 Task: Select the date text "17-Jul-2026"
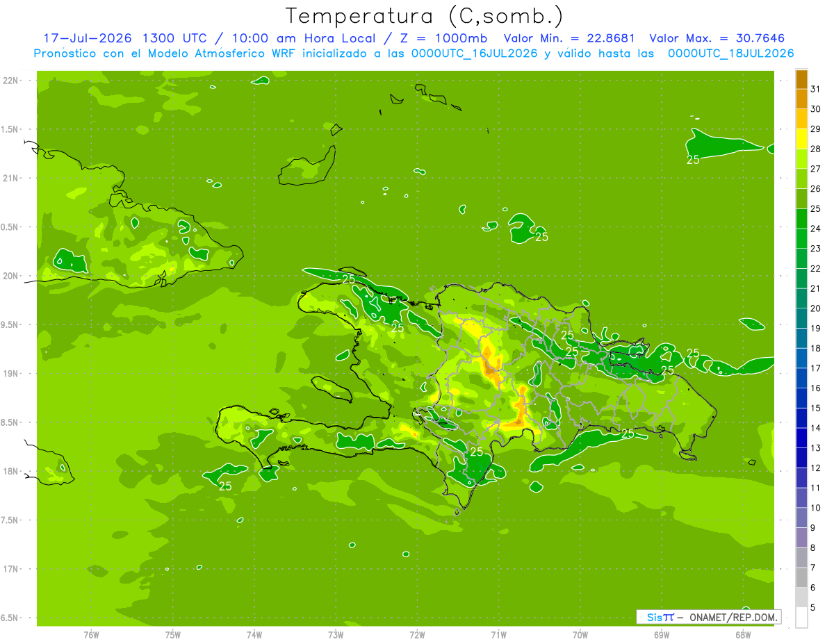click(x=88, y=38)
